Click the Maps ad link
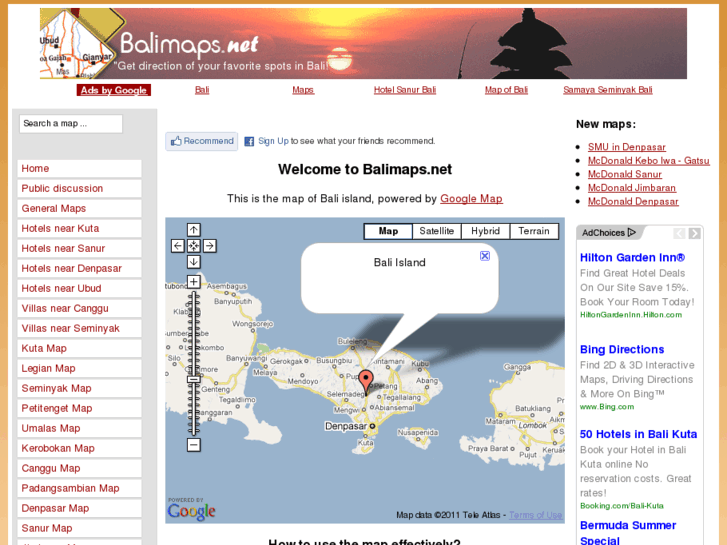Image resolution: width=727 pixels, height=545 pixels. point(303,90)
